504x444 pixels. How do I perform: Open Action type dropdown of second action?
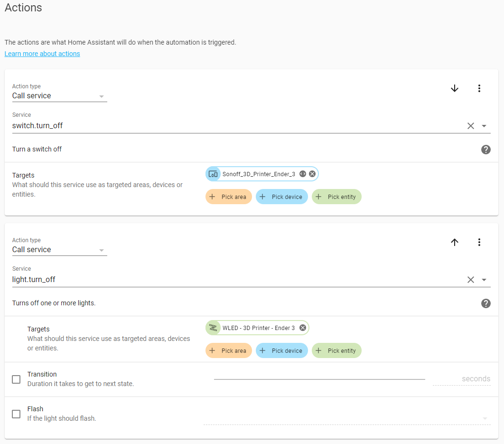pyautogui.click(x=59, y=250)
